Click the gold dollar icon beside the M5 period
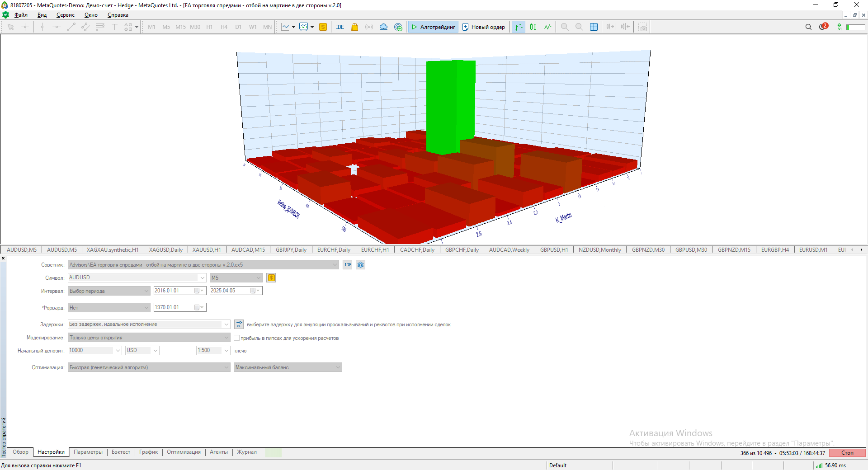The width and height of the screenshot is (868, 470). tap(271, 278)
